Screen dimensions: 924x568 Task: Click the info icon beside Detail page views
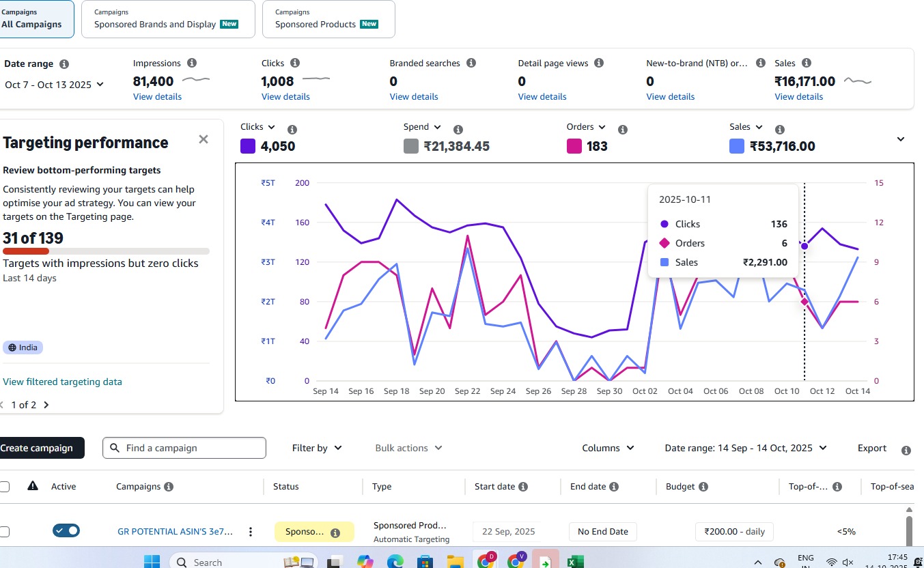[x=599, y=63]
